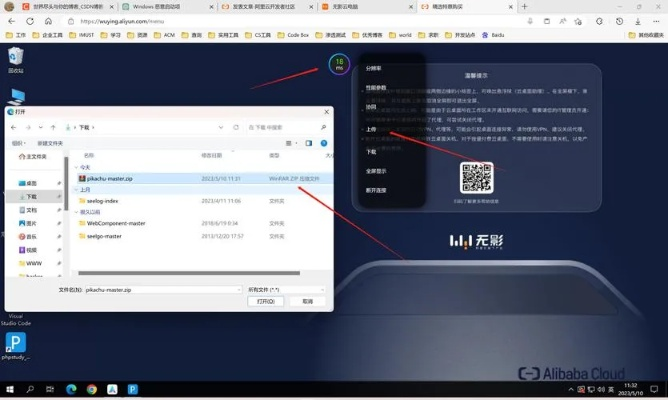Choose 全屏显示 fullscreen in the side menu
Screen dimensions: 668x400
click(376, 171)
